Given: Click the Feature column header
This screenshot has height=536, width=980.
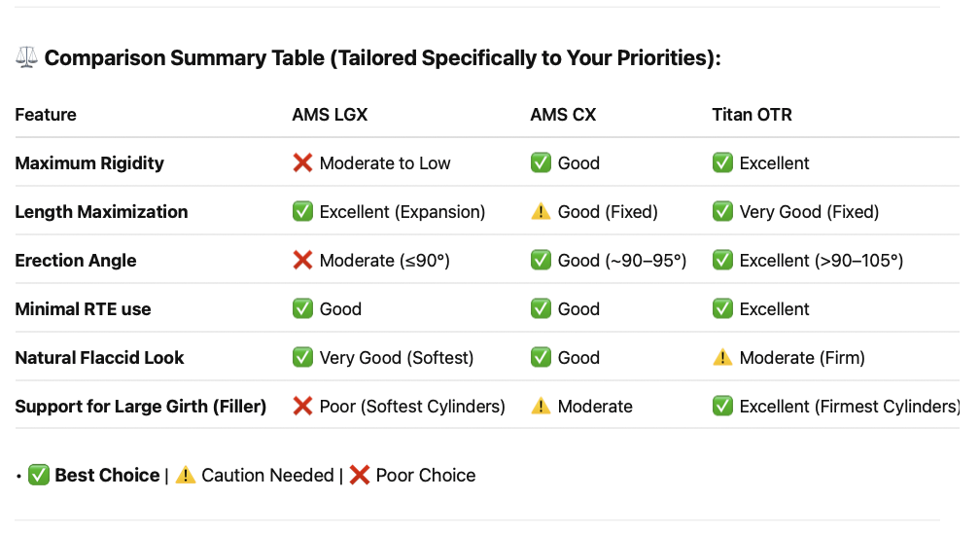Looking at the screenshot, I should point(46,115).
